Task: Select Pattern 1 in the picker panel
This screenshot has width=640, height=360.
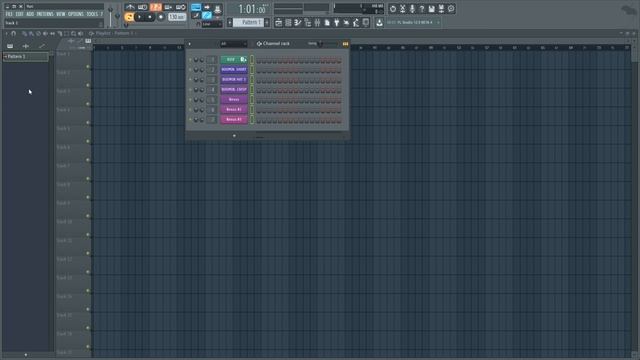Action: (26, 57)
